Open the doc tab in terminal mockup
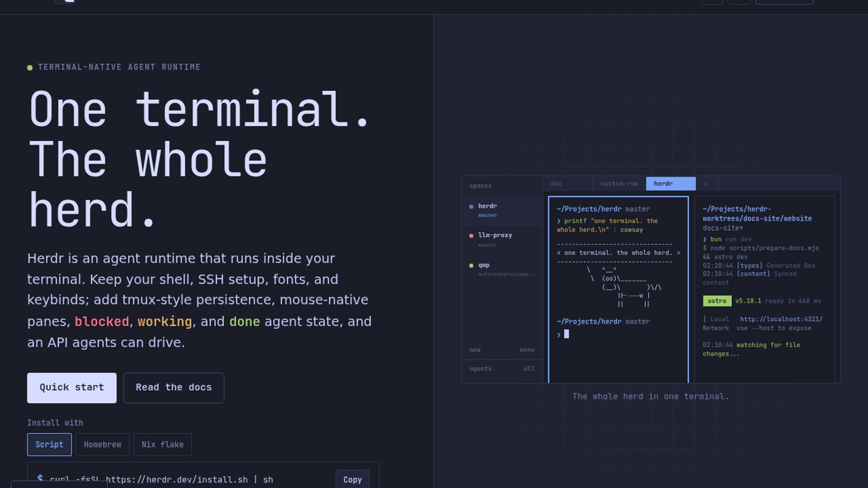Image resolution: width=868 pixels, height=488 pixels. 568,183
